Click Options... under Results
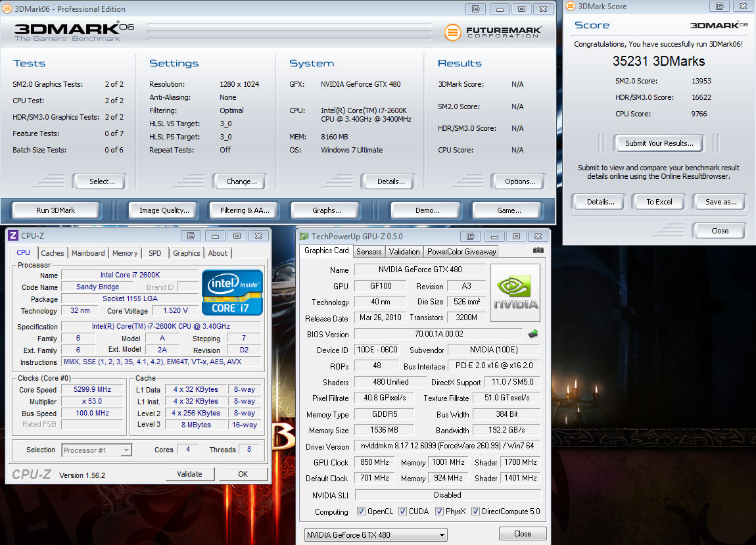The width and height of the screenshot is (756, 545). click(x=520, y=181)
